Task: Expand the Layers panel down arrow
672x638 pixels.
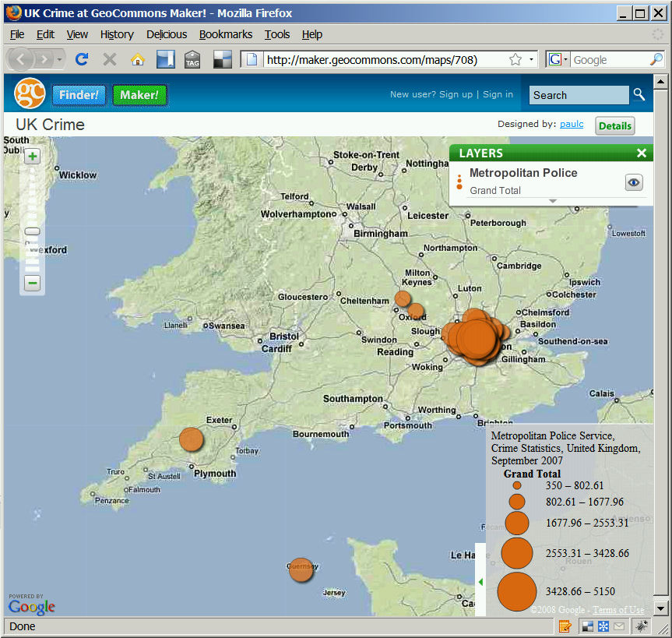Action: click(x=553, y=201)
